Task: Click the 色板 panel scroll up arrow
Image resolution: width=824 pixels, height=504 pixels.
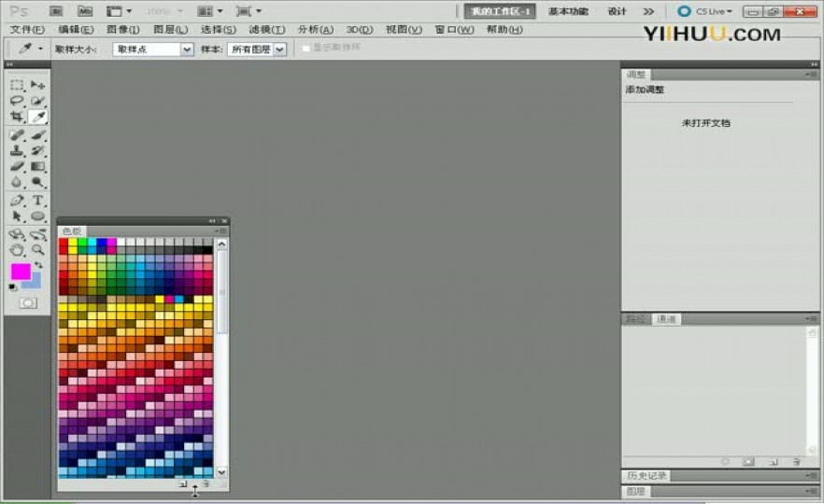Action: click(221, 245)
